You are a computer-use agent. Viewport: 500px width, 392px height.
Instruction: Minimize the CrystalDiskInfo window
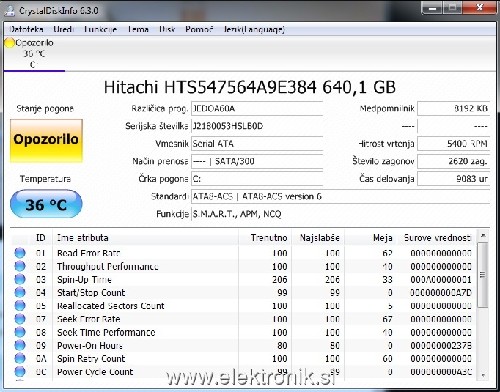432,8
